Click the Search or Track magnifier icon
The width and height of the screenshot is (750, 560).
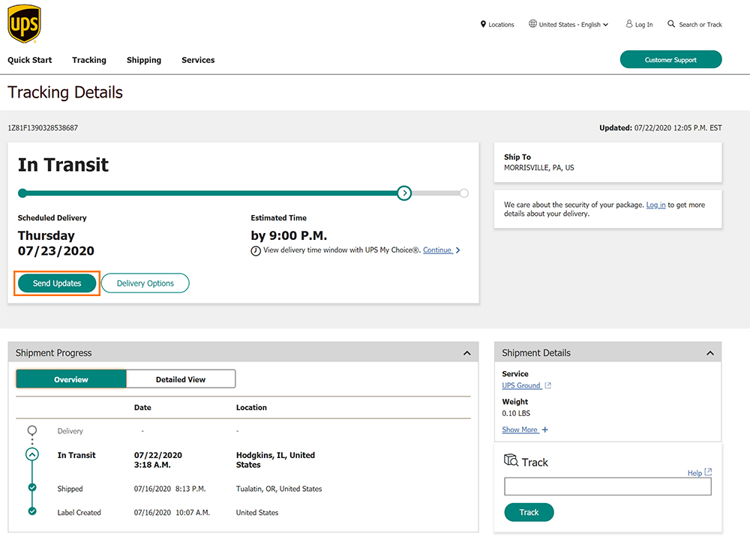671,23
